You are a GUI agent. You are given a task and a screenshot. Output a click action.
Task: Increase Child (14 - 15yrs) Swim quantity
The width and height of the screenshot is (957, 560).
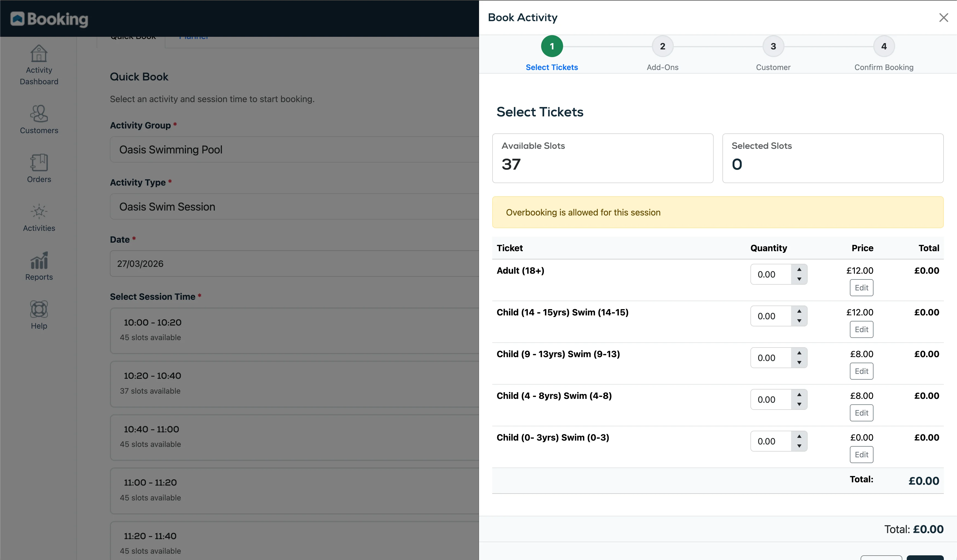click(x=799, y=311)
